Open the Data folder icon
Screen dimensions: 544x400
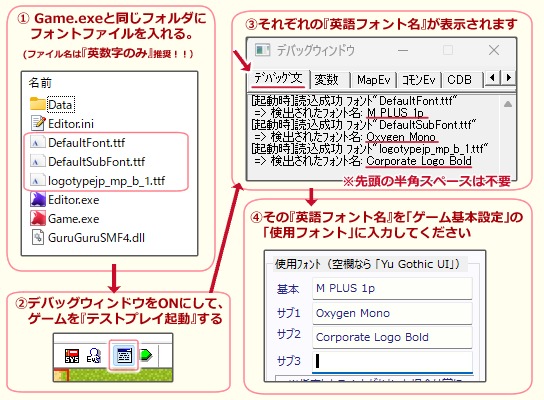[x=37, y=104]
